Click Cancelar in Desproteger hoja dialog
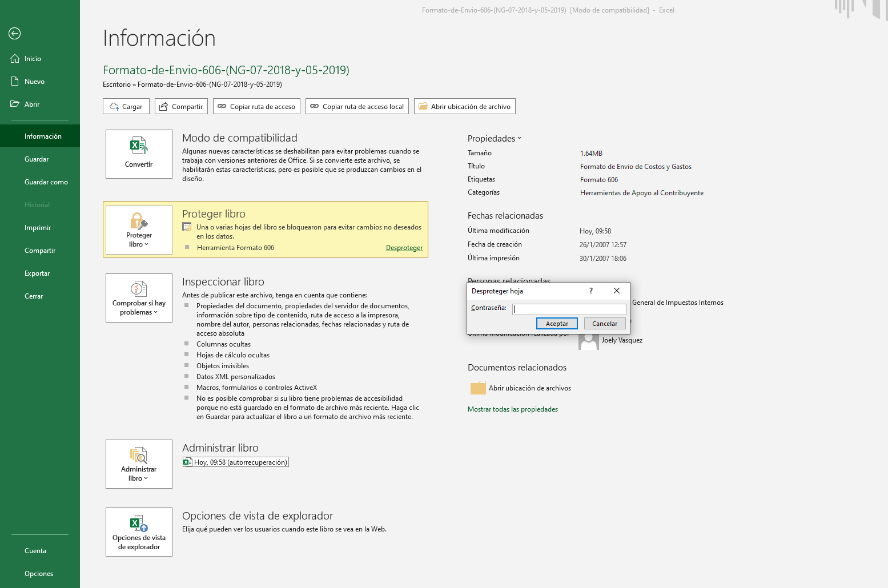 tap(605, 324)
